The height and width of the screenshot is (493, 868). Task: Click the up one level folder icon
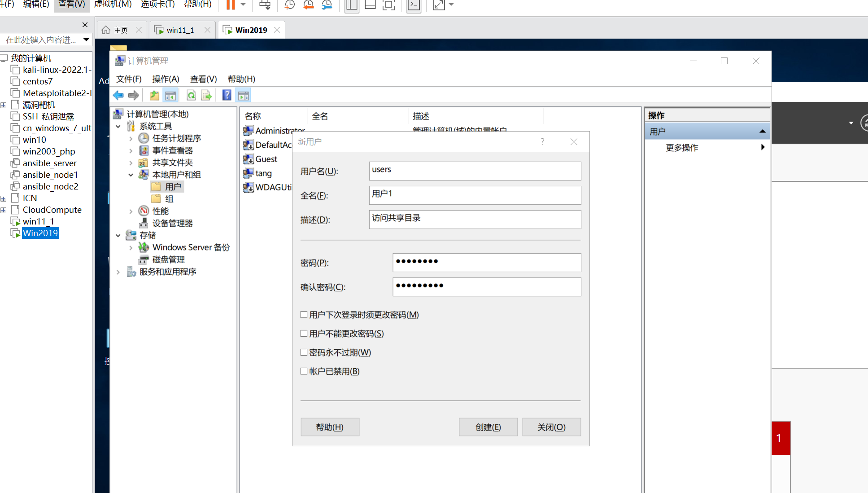click(154, 95)
